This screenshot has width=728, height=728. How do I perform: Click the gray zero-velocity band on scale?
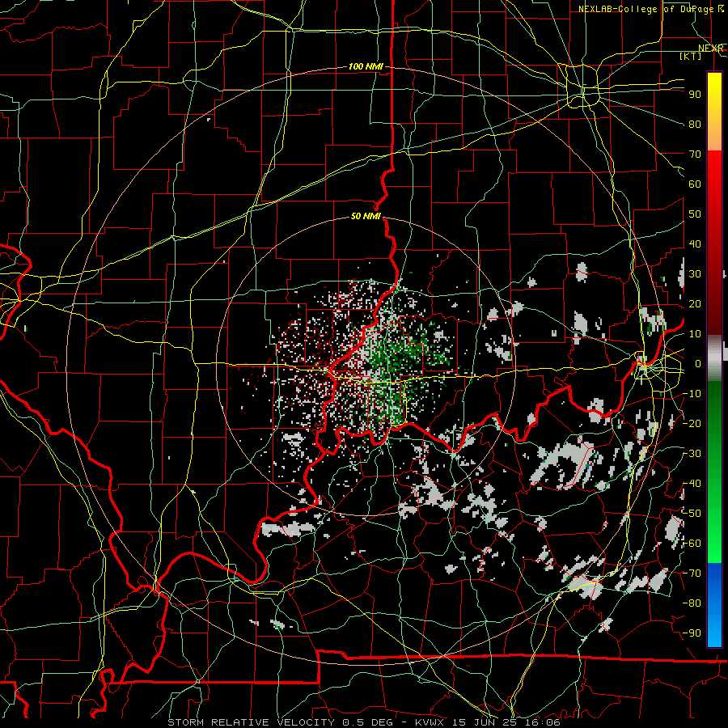[x=714, y=358]
